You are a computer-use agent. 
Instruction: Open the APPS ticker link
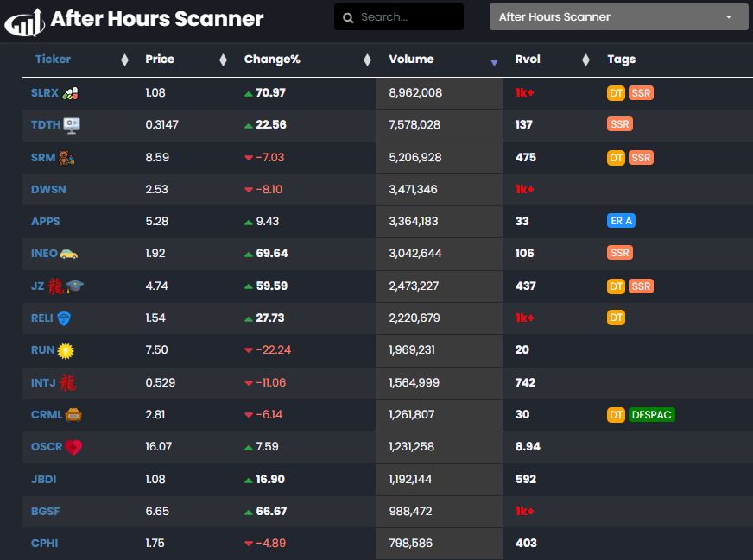(x=46, y=221)
